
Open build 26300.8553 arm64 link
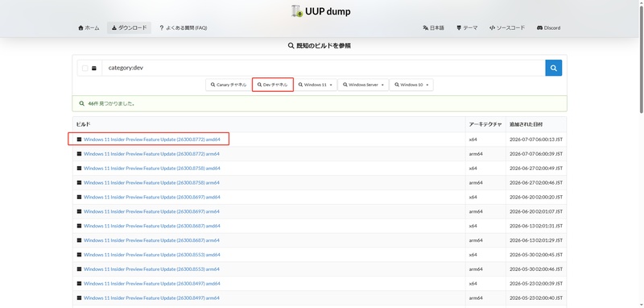(x=151, y=269)
